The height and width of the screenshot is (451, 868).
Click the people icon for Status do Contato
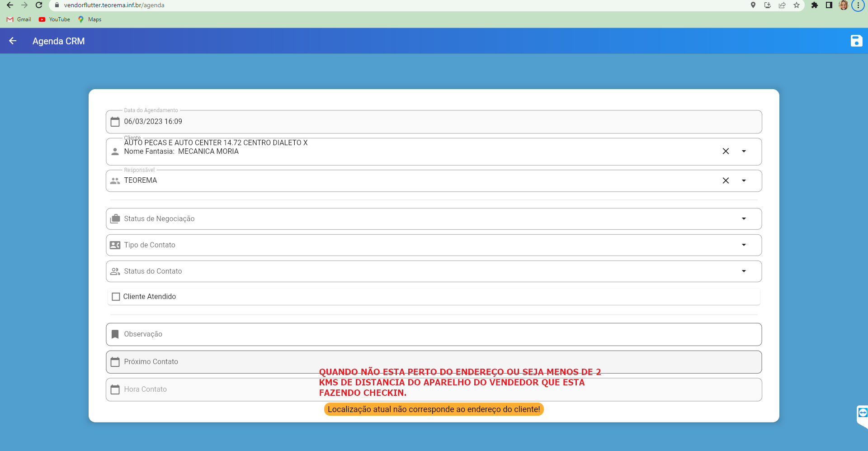115,271
